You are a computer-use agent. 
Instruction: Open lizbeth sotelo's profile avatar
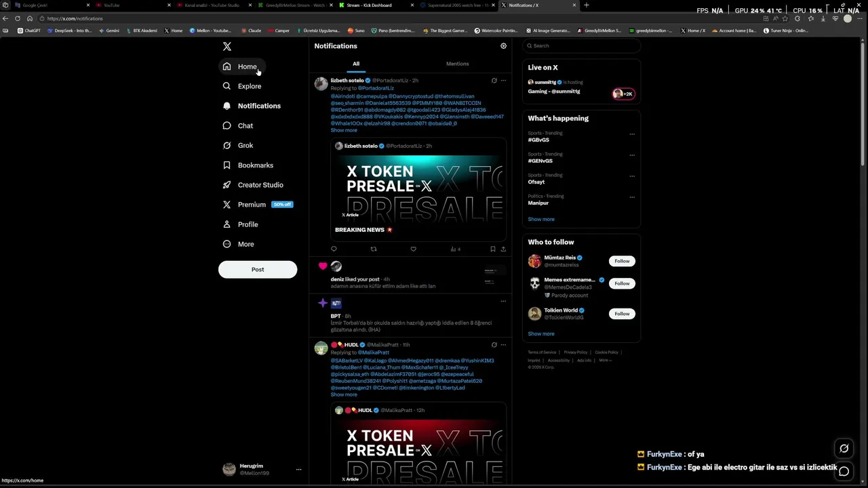[x=321, y=83]
